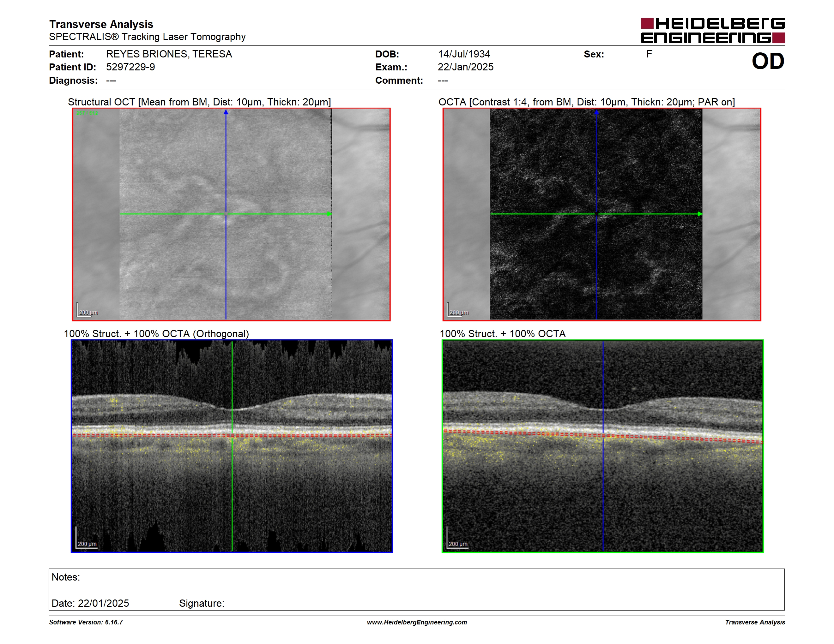Open the Structural OCT en-face image

232,214
